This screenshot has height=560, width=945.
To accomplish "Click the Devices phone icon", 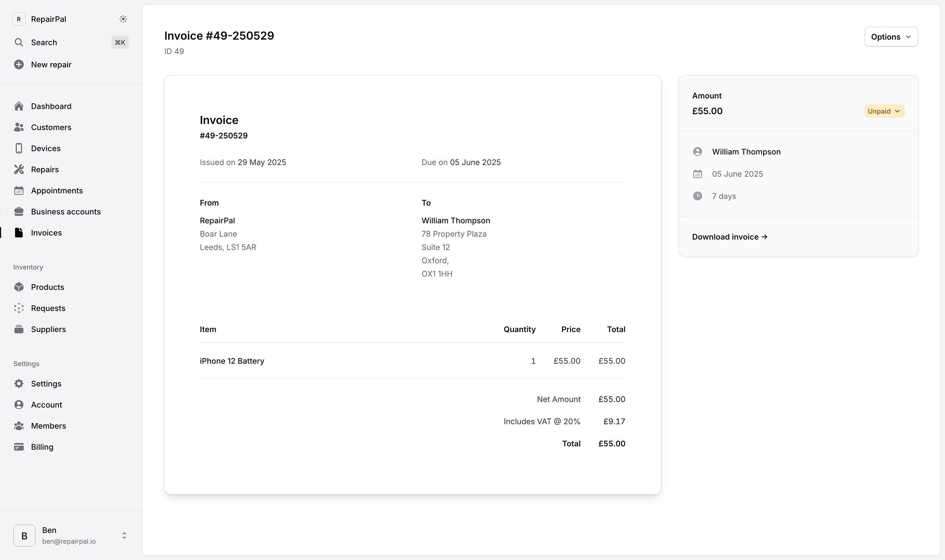I will [x=19, y=148].
